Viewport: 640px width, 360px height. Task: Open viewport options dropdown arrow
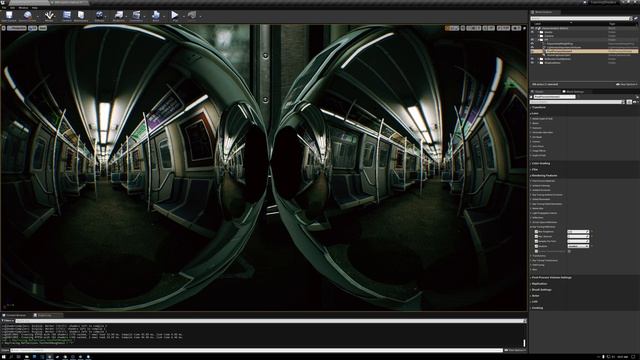click(x=3, y=28)
